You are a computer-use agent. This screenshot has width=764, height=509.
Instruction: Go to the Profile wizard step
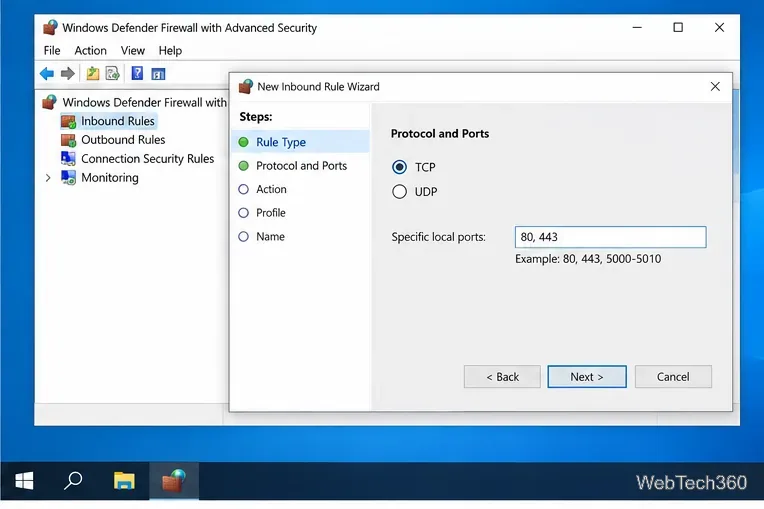[x=270, y=213]
